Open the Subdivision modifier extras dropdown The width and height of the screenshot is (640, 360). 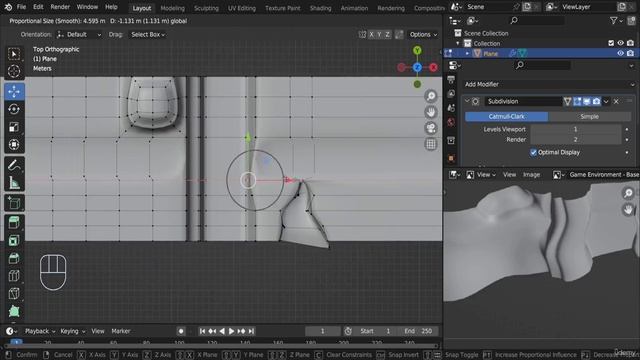point(606,101)
